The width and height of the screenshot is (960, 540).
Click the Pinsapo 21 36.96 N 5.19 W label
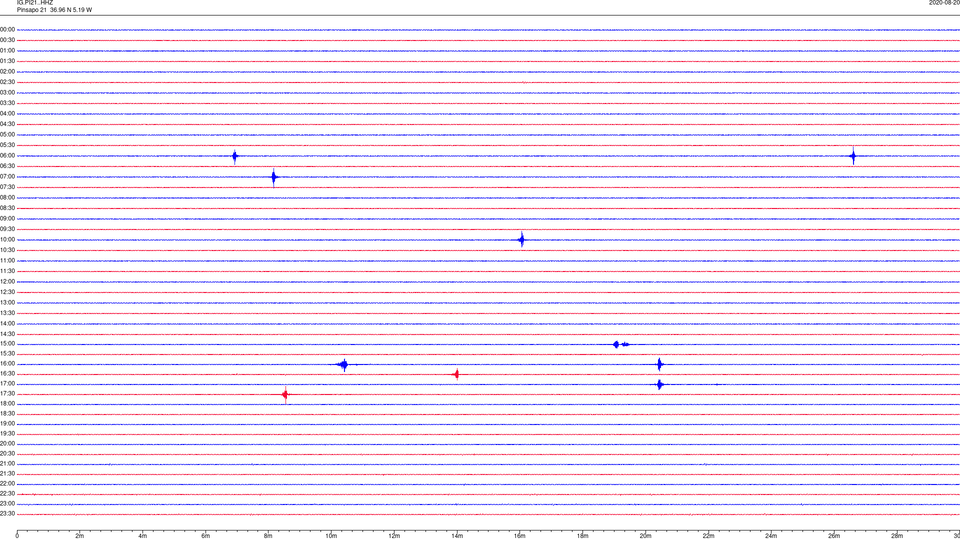click(54, 10)
